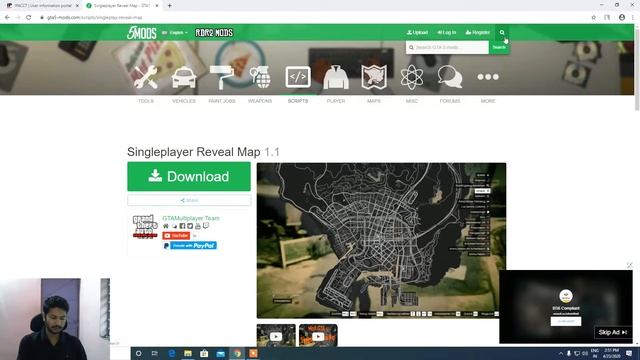Open the author's Twitter icon
Screen dimensions: 640x360
click(x=190, y=226)
